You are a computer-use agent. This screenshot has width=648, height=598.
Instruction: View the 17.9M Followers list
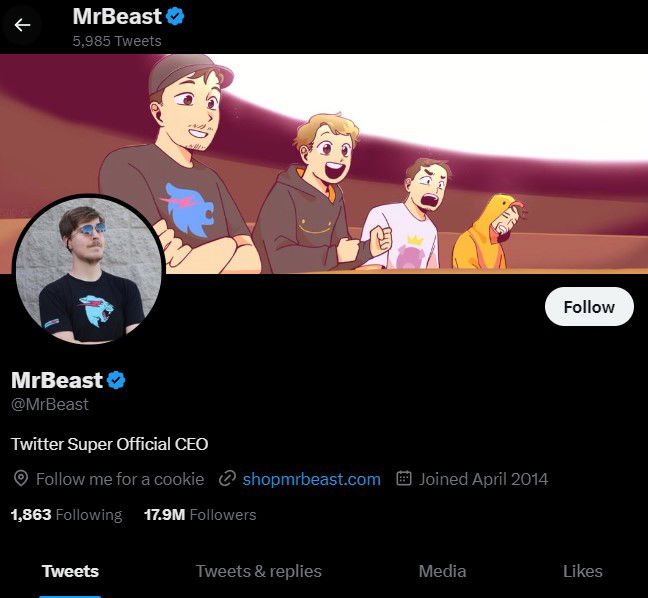(x=200, y=515)
